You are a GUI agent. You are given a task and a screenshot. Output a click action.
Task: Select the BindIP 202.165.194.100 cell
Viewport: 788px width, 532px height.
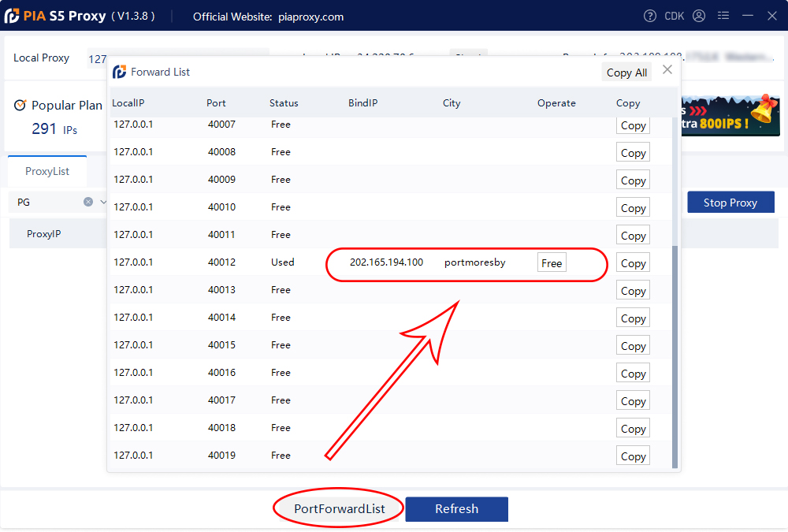point(386,262)
